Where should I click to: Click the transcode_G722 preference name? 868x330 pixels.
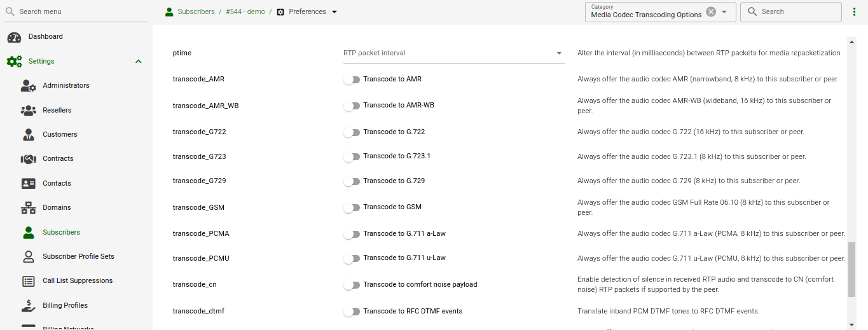[199, 132]
